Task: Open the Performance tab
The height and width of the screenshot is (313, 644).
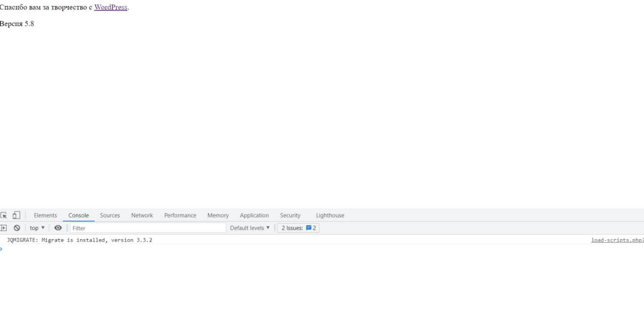Action: coord(180,215)
